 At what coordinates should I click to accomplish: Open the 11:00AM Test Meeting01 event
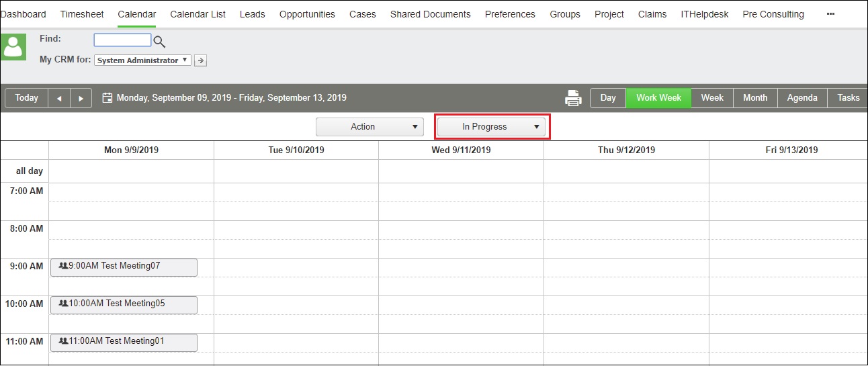124,342
